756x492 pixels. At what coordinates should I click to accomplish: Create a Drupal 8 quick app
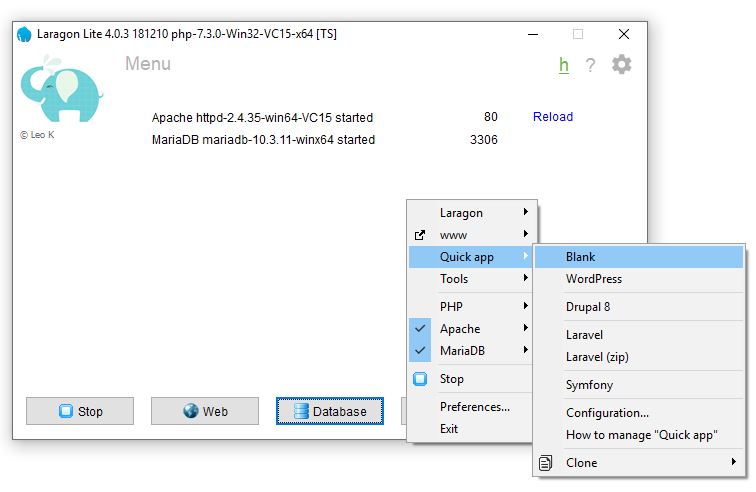(x=639, y=306)
